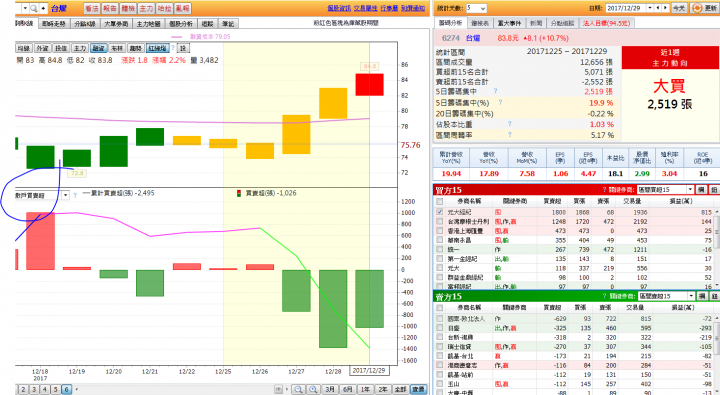Switch to the 重大事件 tab
This screenshot has height=395, width=720.
(x=509, y=23)
